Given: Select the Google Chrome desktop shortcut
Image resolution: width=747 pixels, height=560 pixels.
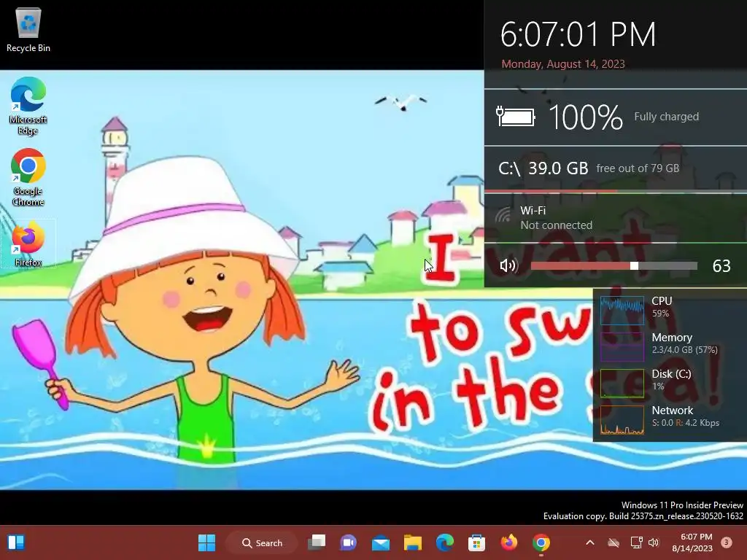Looking at the screenshot, I should tap(28, 177).
